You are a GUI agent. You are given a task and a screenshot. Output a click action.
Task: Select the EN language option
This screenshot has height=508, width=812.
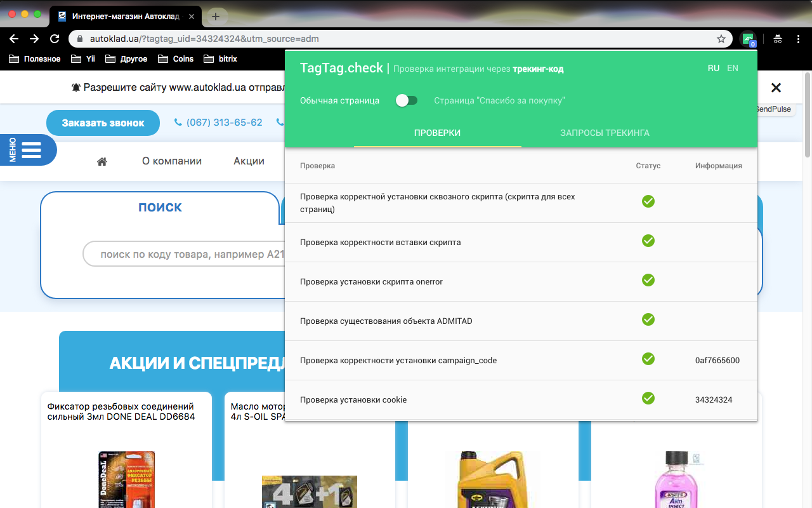coord(732,68)
